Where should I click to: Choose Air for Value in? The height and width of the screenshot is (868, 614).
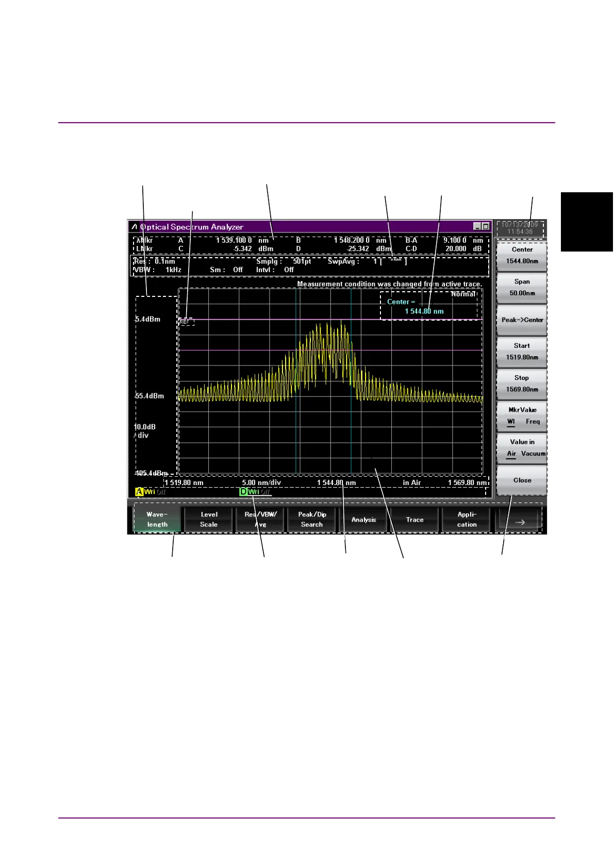(511, 454)
